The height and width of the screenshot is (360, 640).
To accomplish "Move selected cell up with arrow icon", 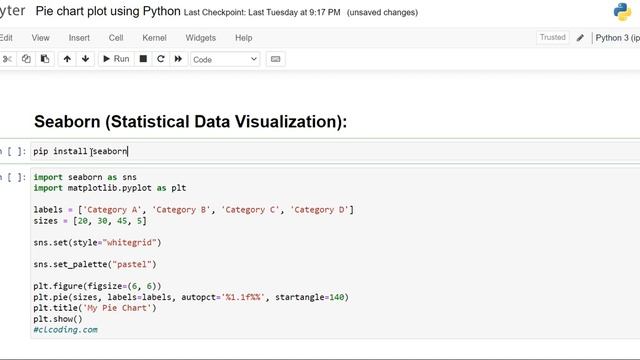I will point(67,59).
